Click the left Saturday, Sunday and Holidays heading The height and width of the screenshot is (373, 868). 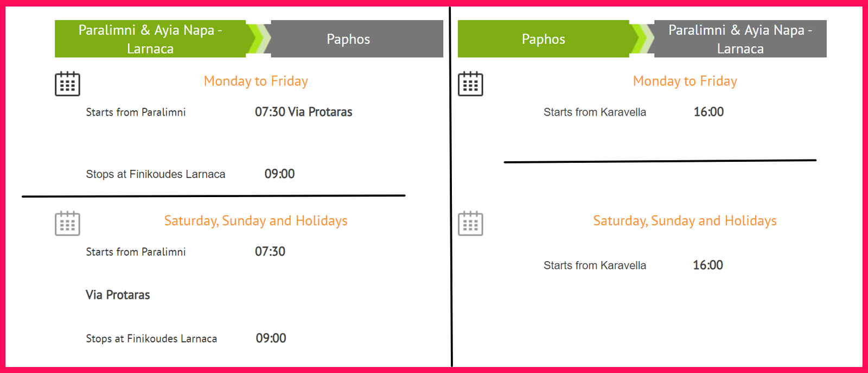256,221
